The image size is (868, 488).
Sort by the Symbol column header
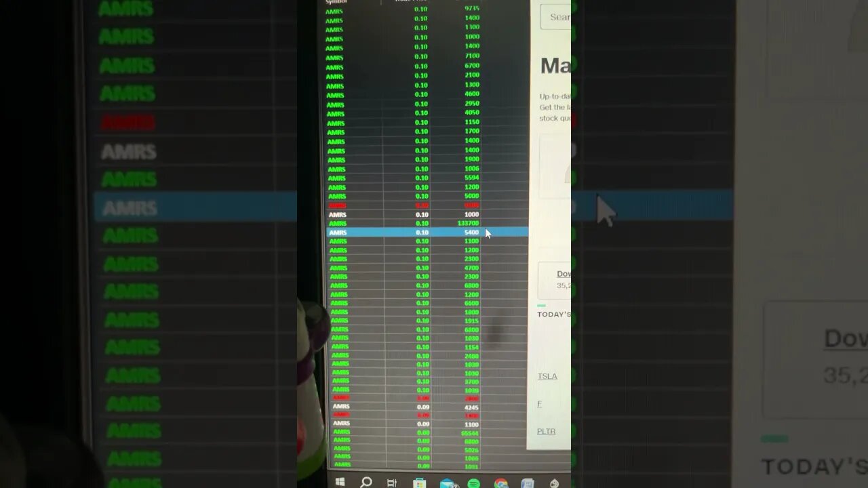[336, 2]
